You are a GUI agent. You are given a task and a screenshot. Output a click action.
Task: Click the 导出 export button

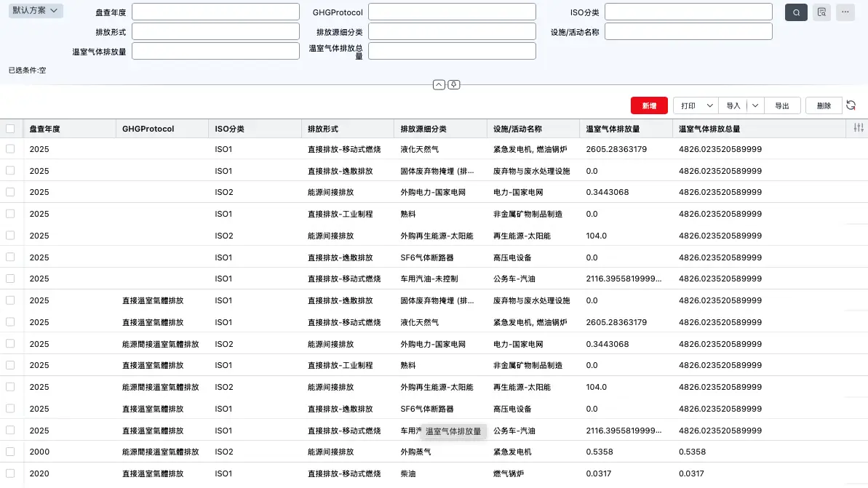(x=781, y=105)
